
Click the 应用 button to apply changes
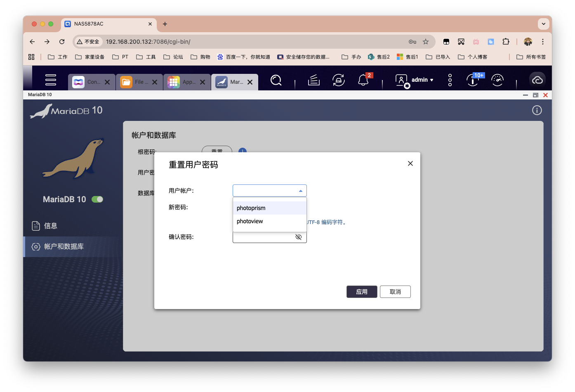click(x=362, y=292)
